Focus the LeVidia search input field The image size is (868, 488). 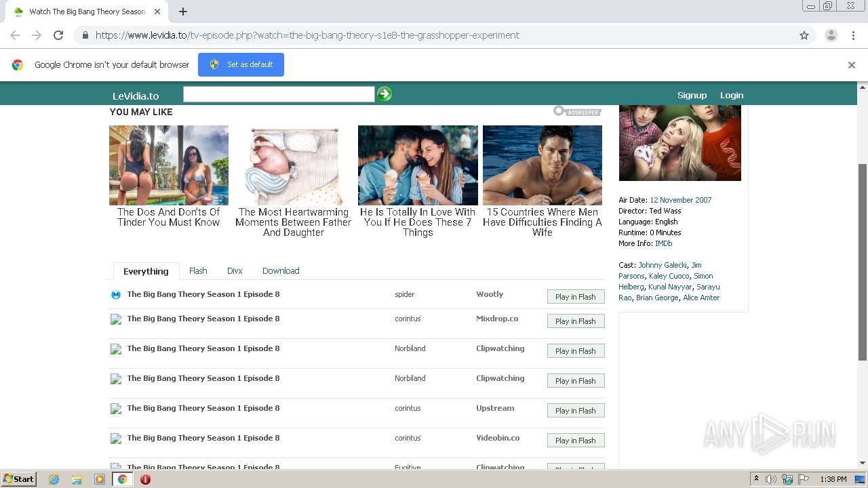[x=279, y=94]
